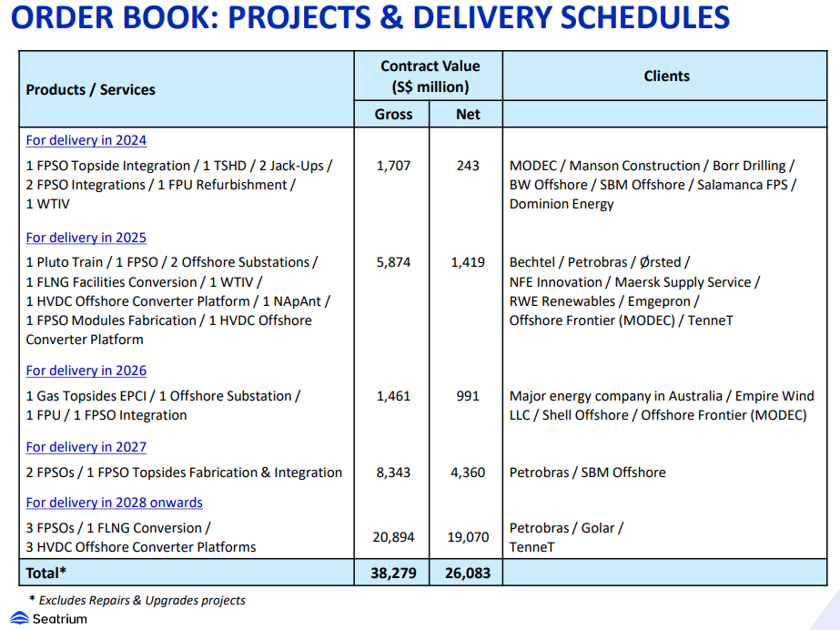Open the 'For delivery in 2025' link
Viewport: 840px width, 630px height.
(86, 238)
